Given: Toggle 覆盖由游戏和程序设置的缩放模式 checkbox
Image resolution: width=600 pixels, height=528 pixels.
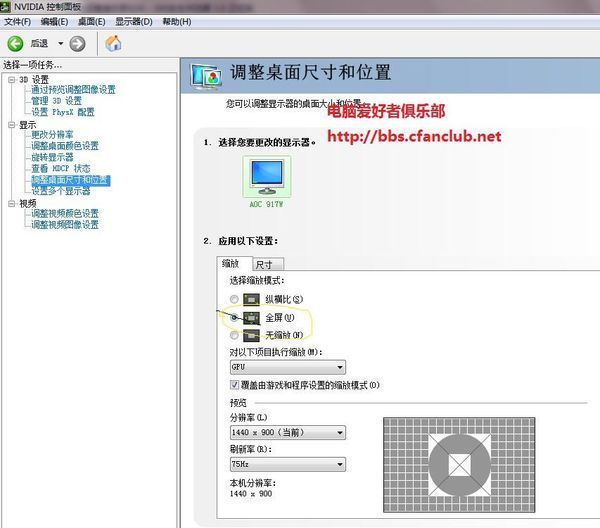Looking at the screenshot, I should (x=234, y=385).
